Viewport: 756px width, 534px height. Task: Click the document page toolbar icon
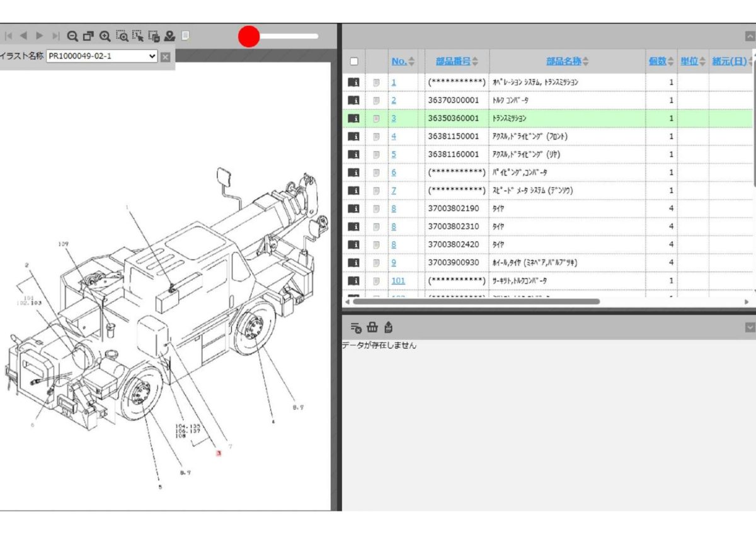(185, 37)
